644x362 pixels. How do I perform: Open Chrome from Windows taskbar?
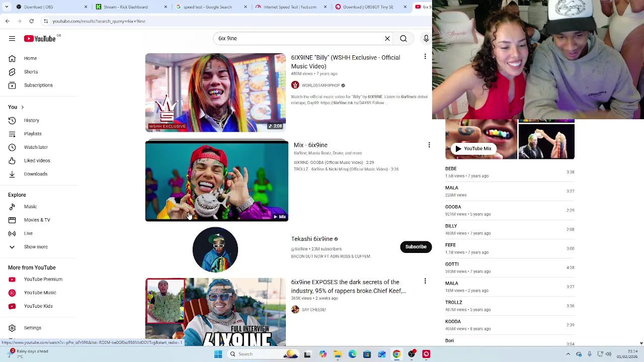coord(396,354)
